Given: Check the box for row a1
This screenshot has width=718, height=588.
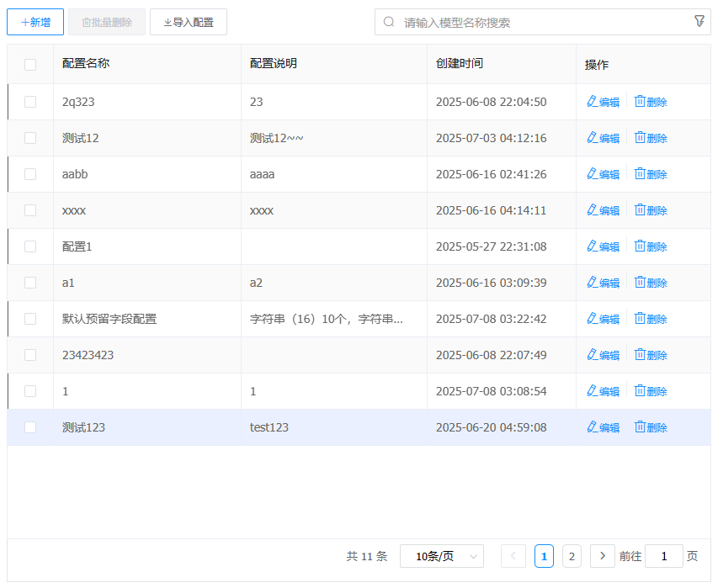Looking at the screenshot, I should click(30, 283).
